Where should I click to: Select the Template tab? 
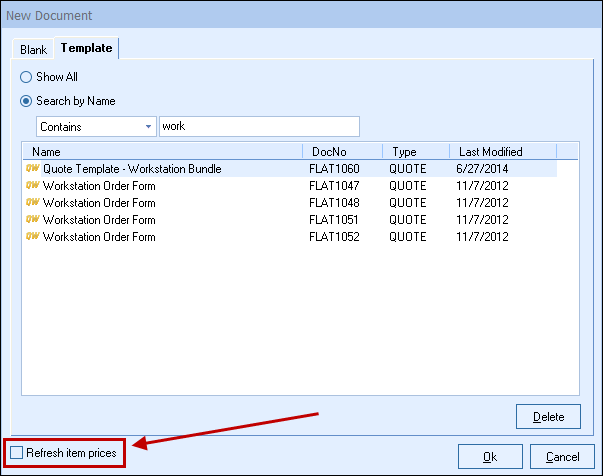86,48
